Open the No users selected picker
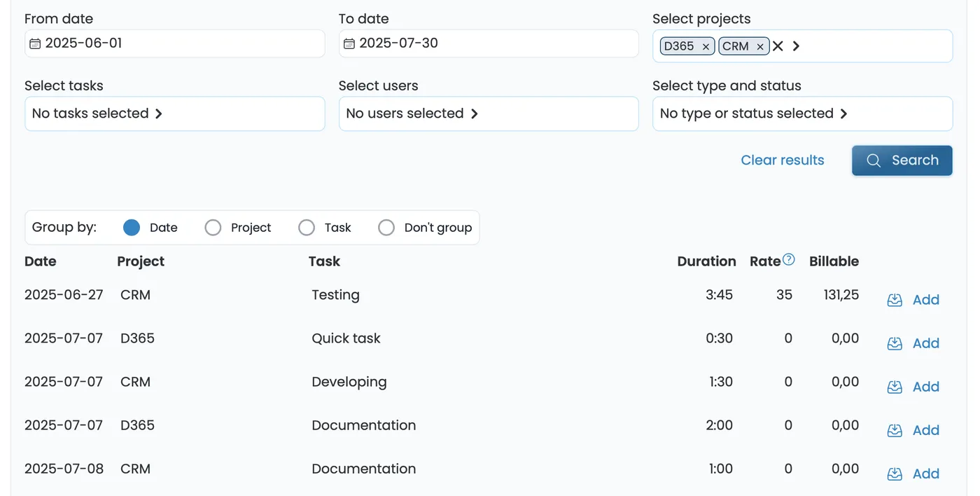 pyautogui.click(x=489, y=113)
